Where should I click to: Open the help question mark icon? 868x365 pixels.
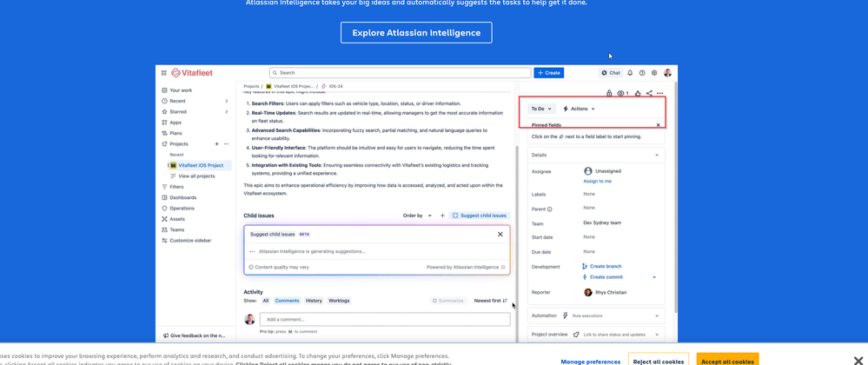coord(642,72)
